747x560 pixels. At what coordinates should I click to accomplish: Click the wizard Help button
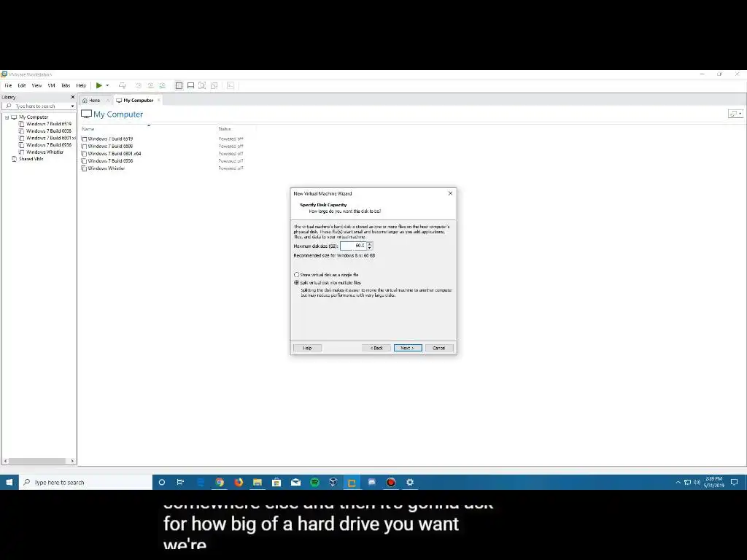click(x=307, y=348)
